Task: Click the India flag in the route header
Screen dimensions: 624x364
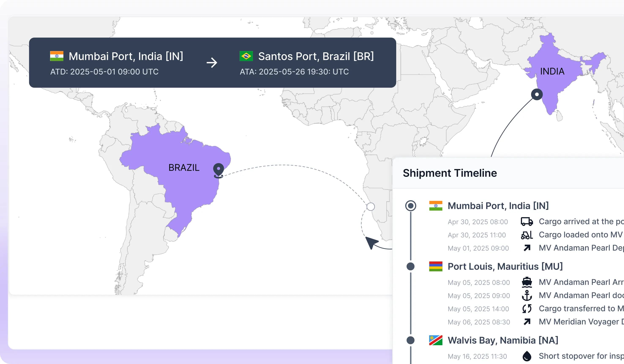Action: point(56,56)
